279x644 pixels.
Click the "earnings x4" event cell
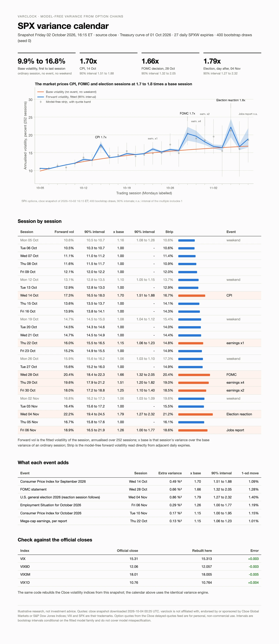point(235,383)
